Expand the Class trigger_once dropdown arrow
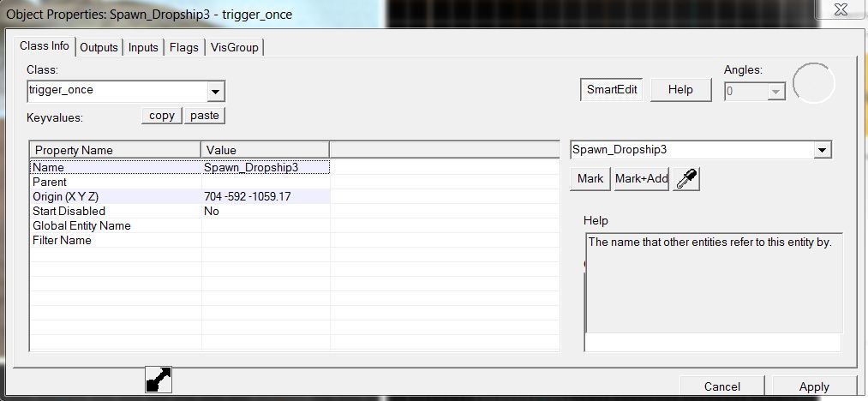 216,92
